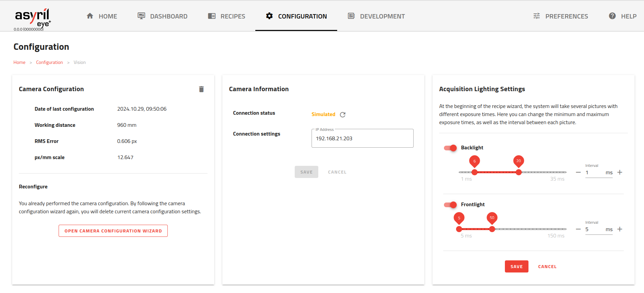644x293 pixels.
Task: Increase the Backlight interval with plus icon
Action: [x=620, y=173]
